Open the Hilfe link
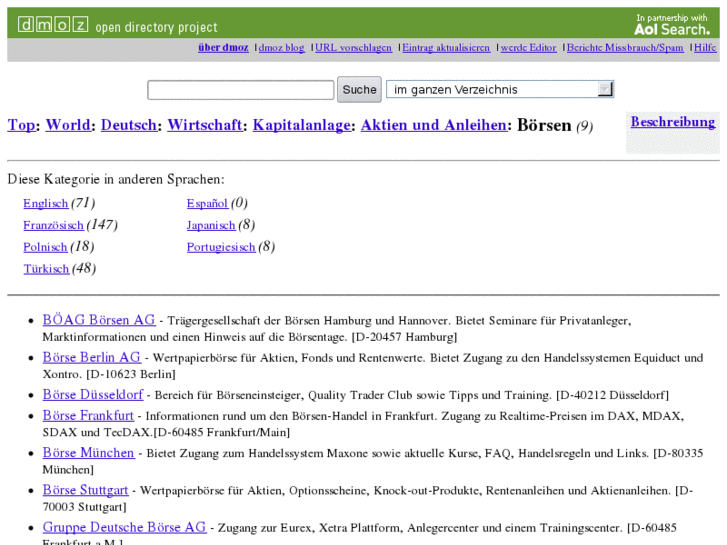 705,48
